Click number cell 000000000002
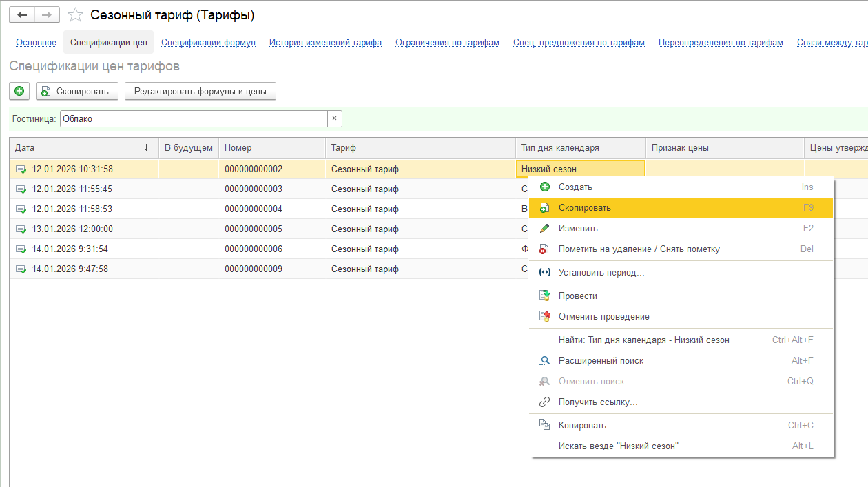This screenshot has height=487, width=868. 272,169
